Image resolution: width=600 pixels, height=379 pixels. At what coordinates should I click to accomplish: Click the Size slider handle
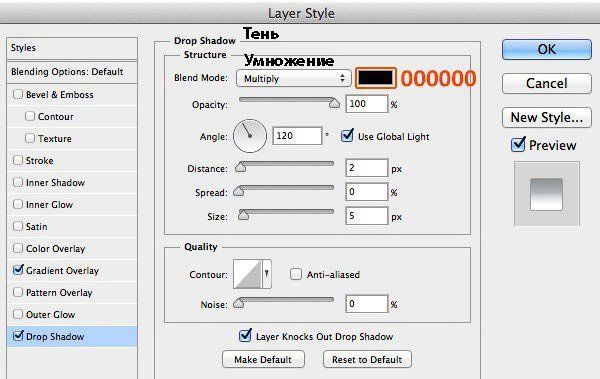point(243,216)
